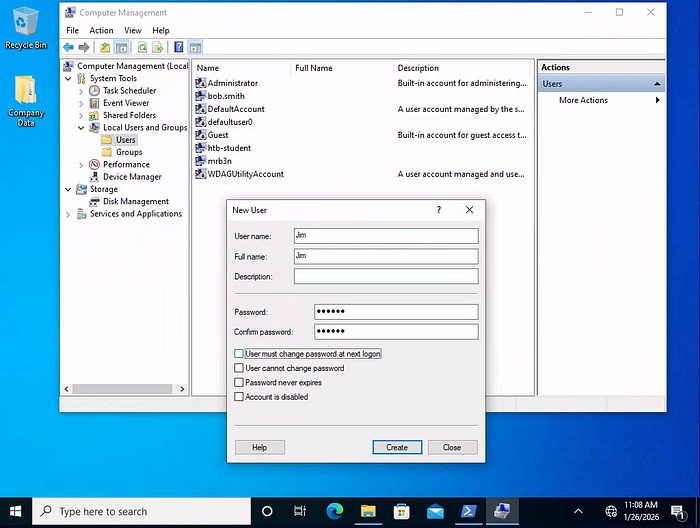Click the Windows Start button
Image resolution: width=700 pixels, height=528 pixels.
click(x=16, y=511)
